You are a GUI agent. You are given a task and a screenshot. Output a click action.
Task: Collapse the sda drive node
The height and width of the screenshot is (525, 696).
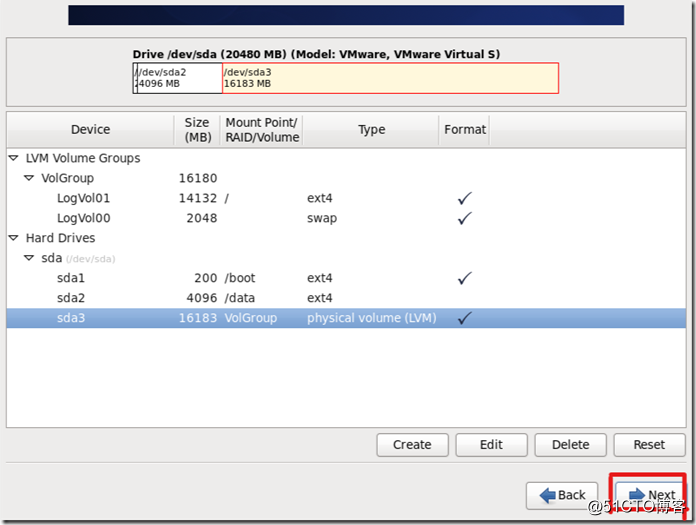pos(29,258)
